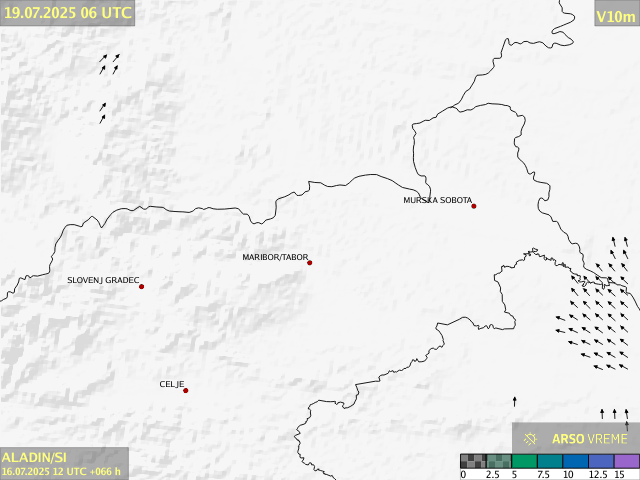Click the ALADIN/SI model label

pyautogui.click(x=34, y=457)
